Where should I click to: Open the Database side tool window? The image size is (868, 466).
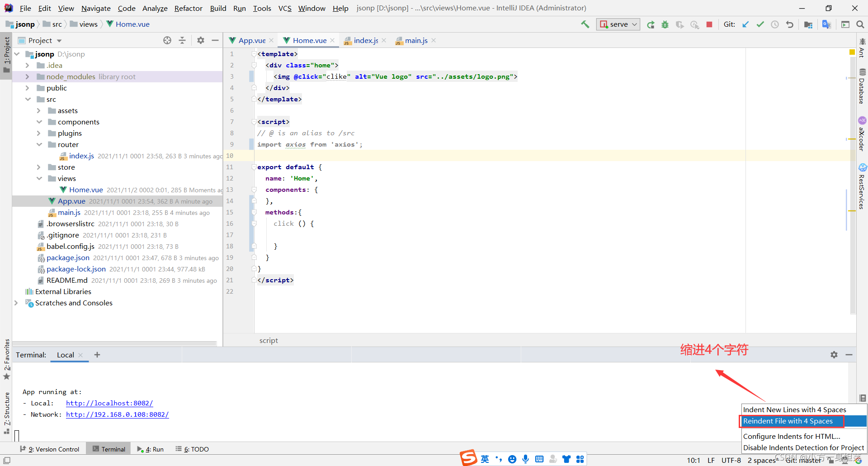tap(862, 86)
